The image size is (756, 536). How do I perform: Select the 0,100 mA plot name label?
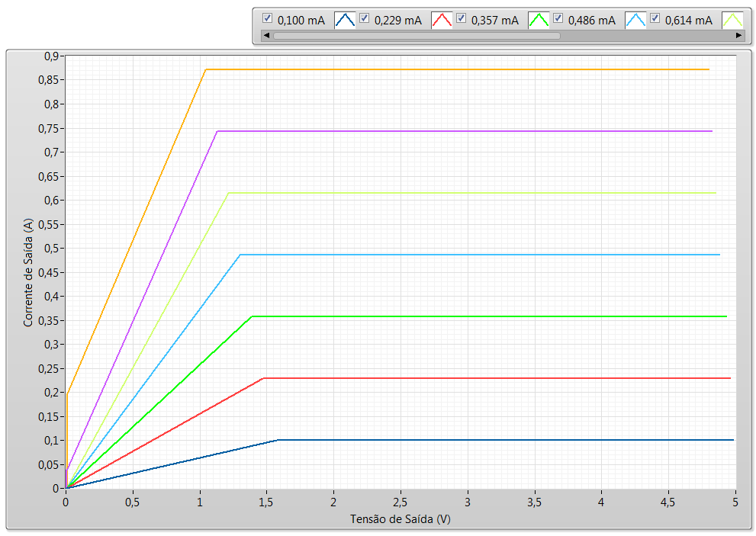[301, 21]
